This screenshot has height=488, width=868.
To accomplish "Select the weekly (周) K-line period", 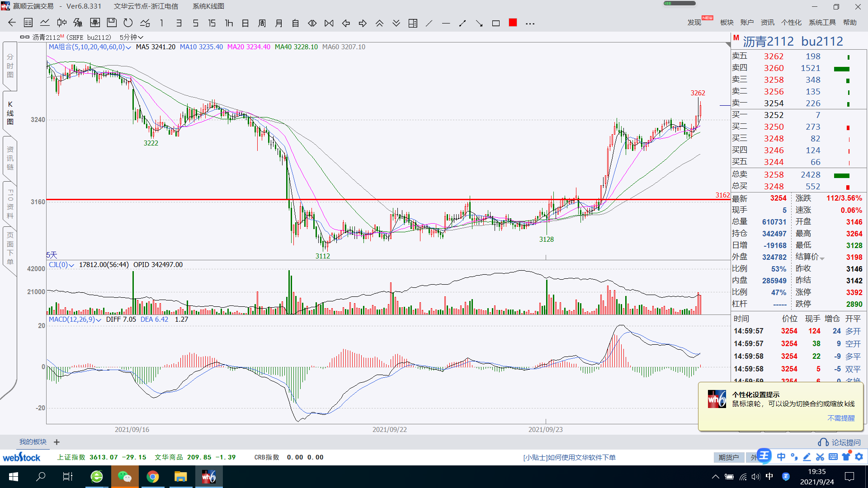I will 262,23.
